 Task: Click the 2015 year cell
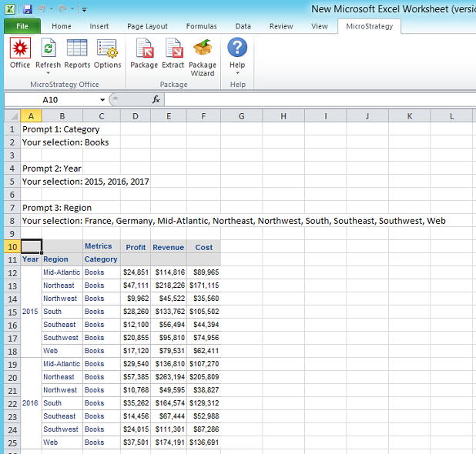point(31,312)
